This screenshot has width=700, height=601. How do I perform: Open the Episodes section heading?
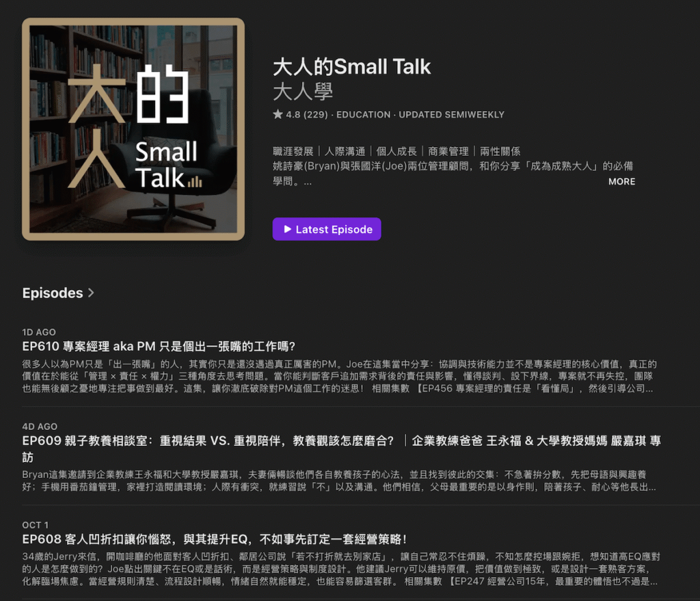[x=53, y=293]
